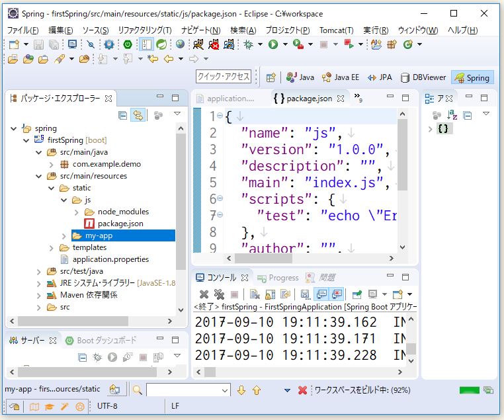Click the green Run play button
The image size is (504, 420).
pyautogui.click(x=273, y=44)
